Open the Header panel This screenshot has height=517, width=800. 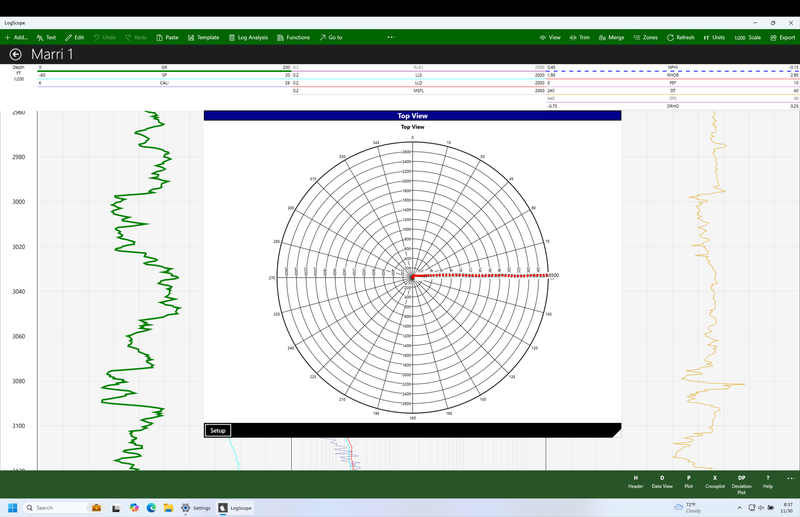pyautogui.click(x=635, y=482)
